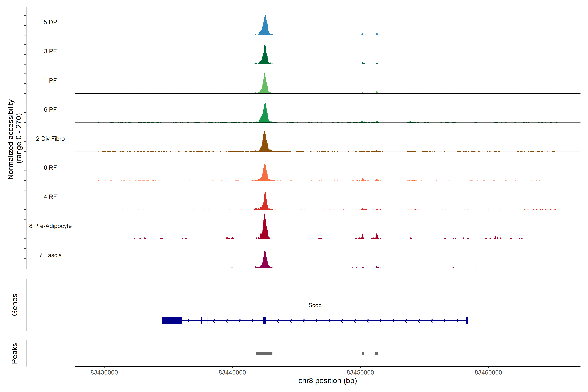The height and width of the screenshot is (392, 588).
Task: Click the widest gray peak bar
Action: click(264, 353)
